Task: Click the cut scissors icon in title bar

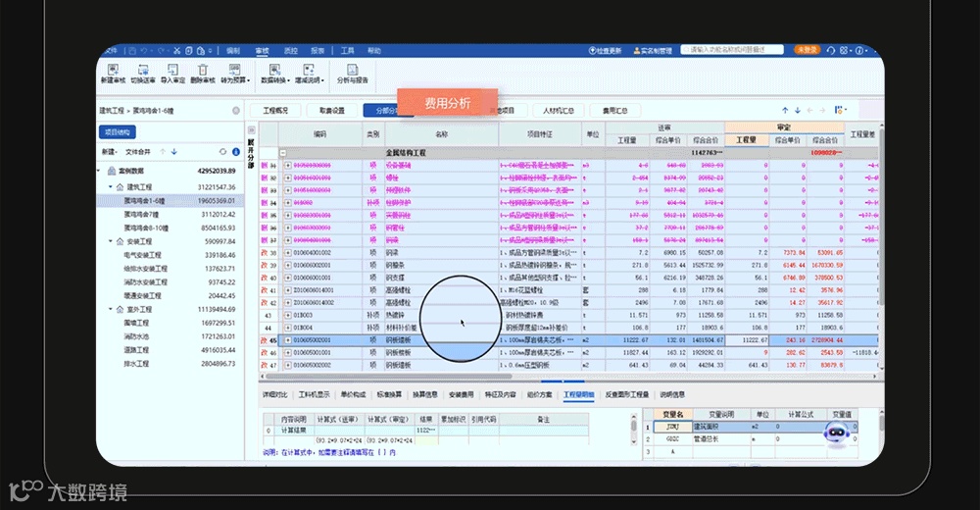Action: tap(176, 51)
